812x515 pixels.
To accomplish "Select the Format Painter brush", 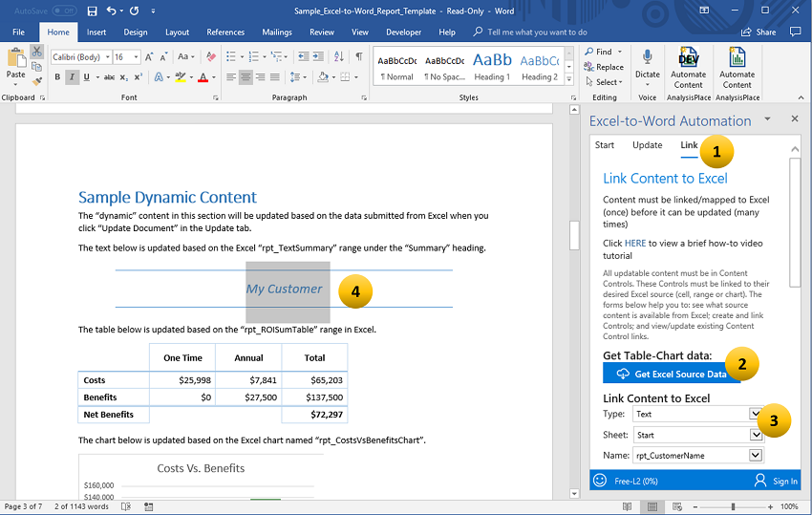I will [x=36, y=81].
